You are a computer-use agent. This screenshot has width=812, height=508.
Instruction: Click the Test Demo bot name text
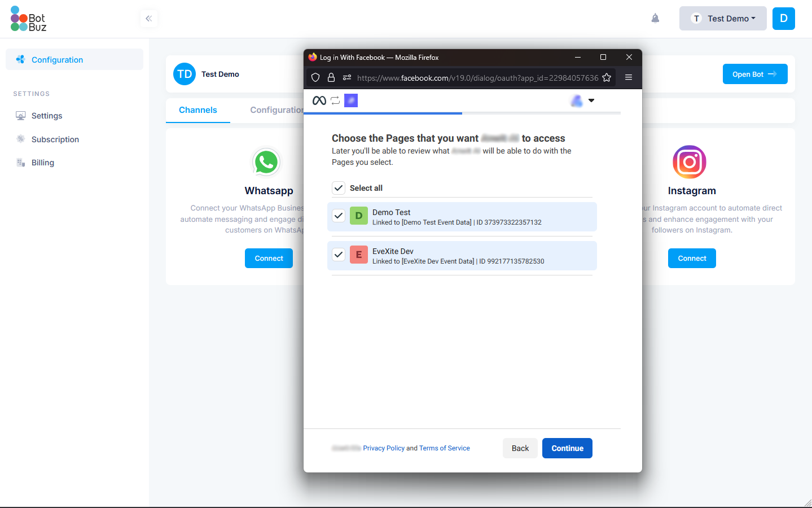pyautogui.click(x=220, y=74)
